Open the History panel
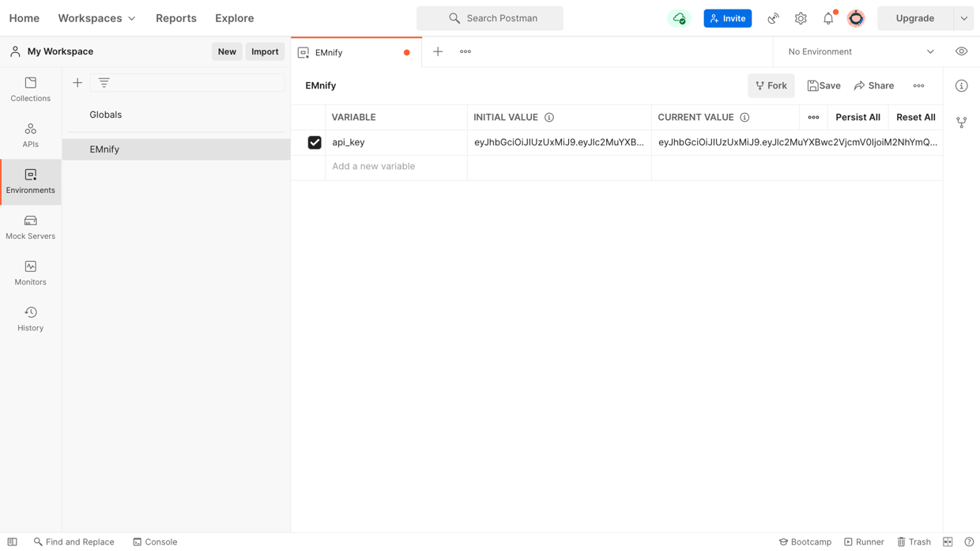 pyautogui.click(x=30, y=316)
